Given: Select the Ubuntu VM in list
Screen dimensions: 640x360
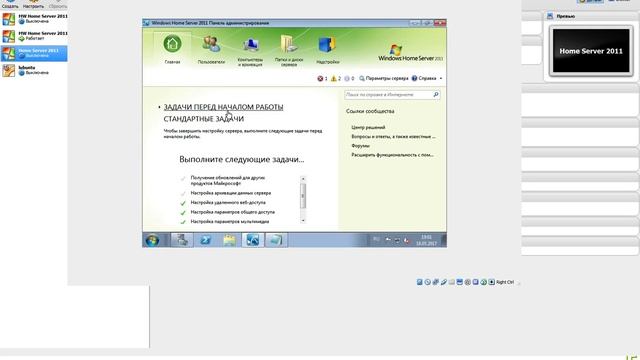Looking at the screenshot, I should 34,70.
